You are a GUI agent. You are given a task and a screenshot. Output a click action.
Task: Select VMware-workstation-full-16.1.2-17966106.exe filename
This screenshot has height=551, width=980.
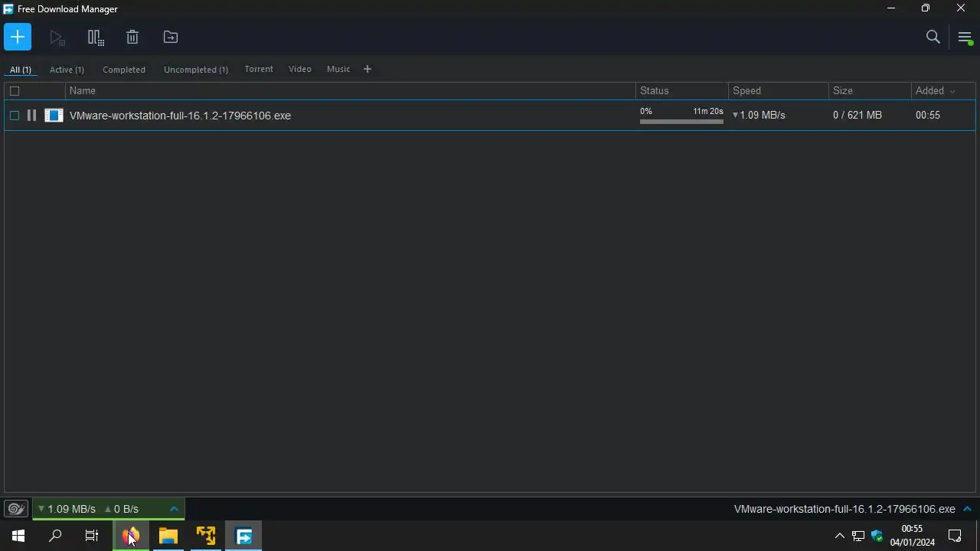click(180, 116)
